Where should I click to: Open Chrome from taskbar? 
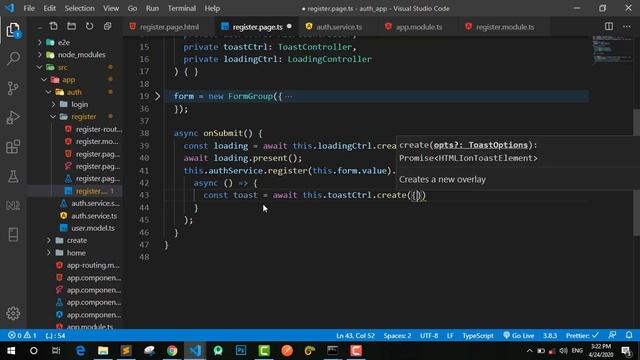pyautogui.click(x=172, y=351)
